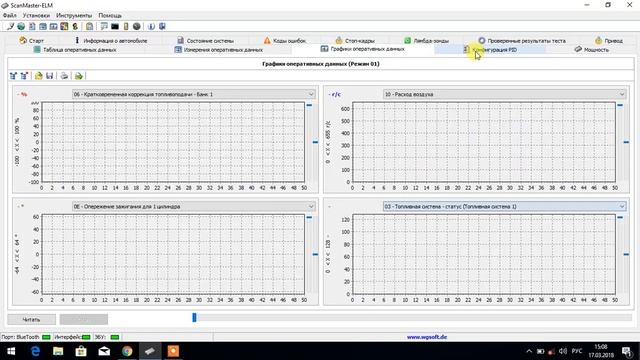Screen dimensions: 640x360
Task: Open File Explorer from taskbar
Action: 58,351
